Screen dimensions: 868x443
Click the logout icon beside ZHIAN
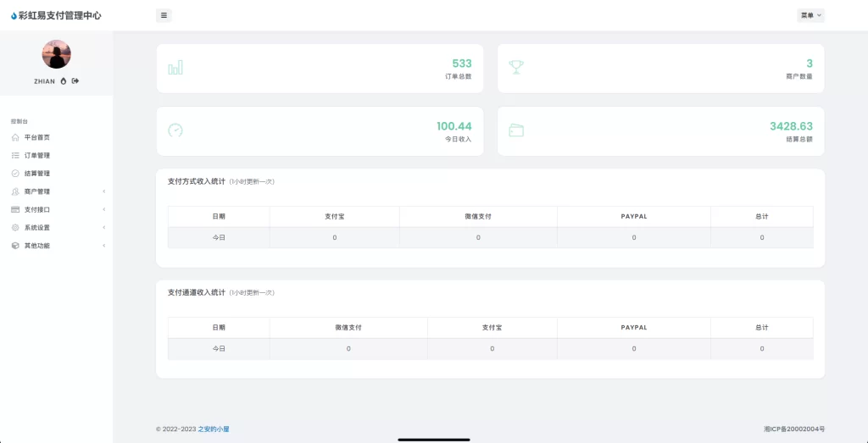[75, 81]
